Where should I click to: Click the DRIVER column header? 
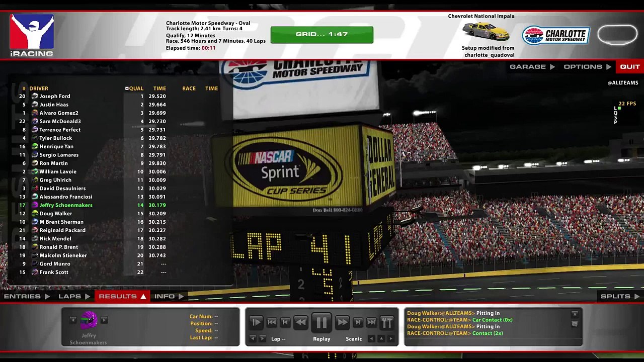point(39,88)
